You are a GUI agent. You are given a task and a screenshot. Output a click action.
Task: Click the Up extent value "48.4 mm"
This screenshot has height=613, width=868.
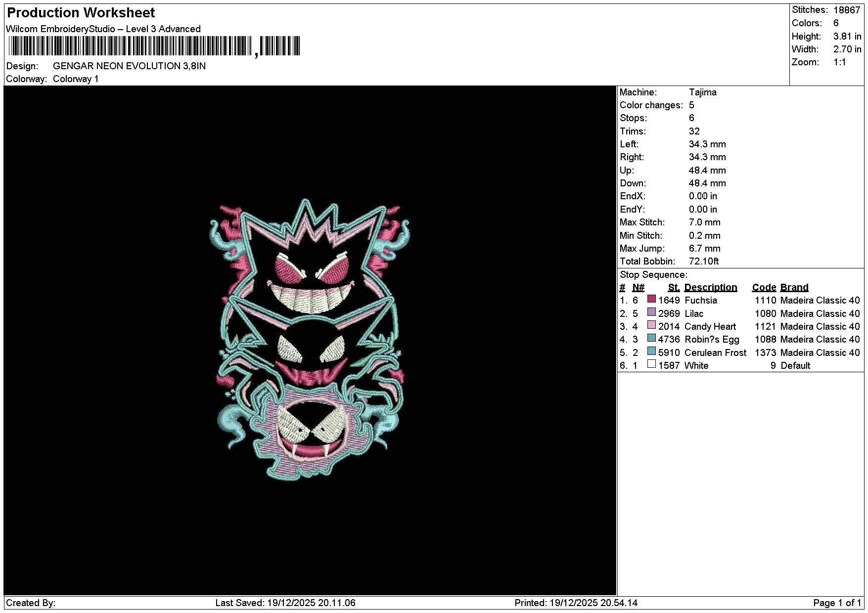[707, 170]
